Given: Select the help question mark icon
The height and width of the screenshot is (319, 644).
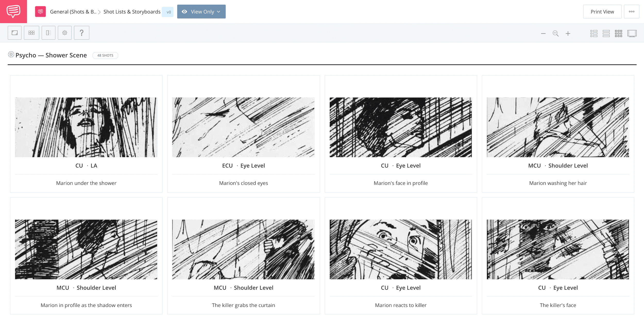Looking at the screenshot, I should 81,32.
